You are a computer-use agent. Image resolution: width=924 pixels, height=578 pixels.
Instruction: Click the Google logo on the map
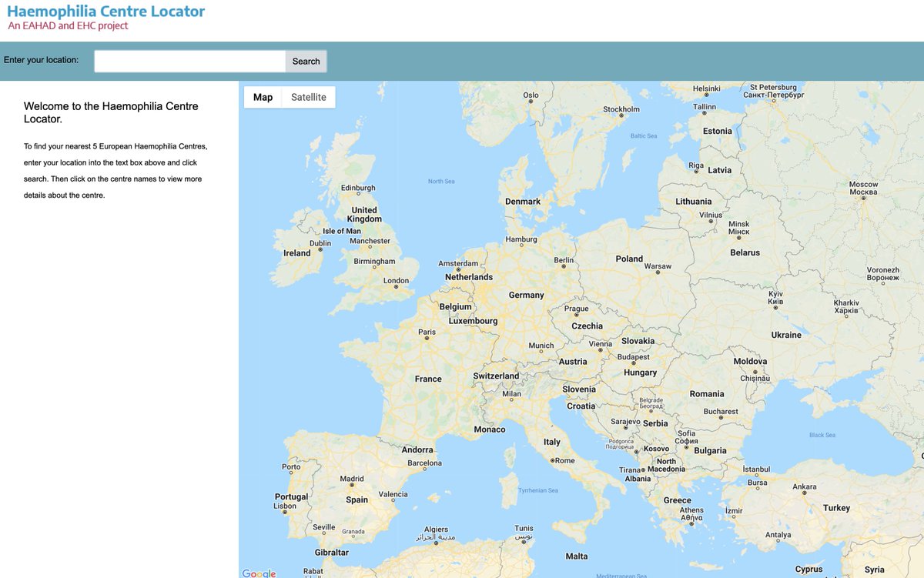[259, 573]
